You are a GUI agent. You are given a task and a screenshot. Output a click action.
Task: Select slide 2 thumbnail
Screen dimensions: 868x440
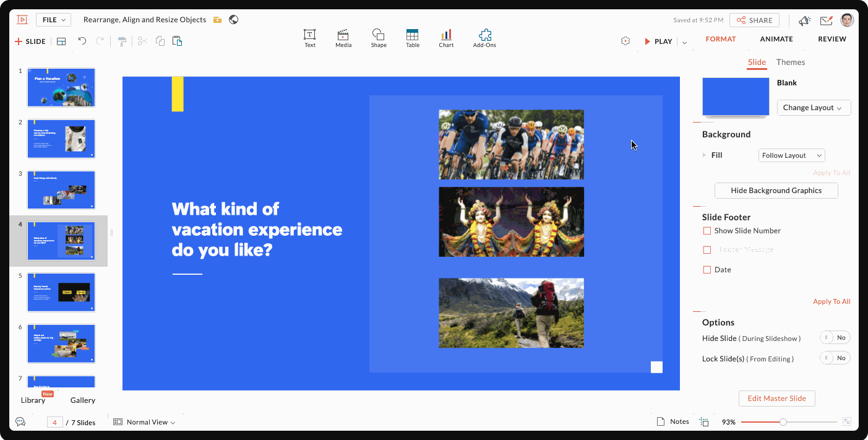tap(61, 139)
